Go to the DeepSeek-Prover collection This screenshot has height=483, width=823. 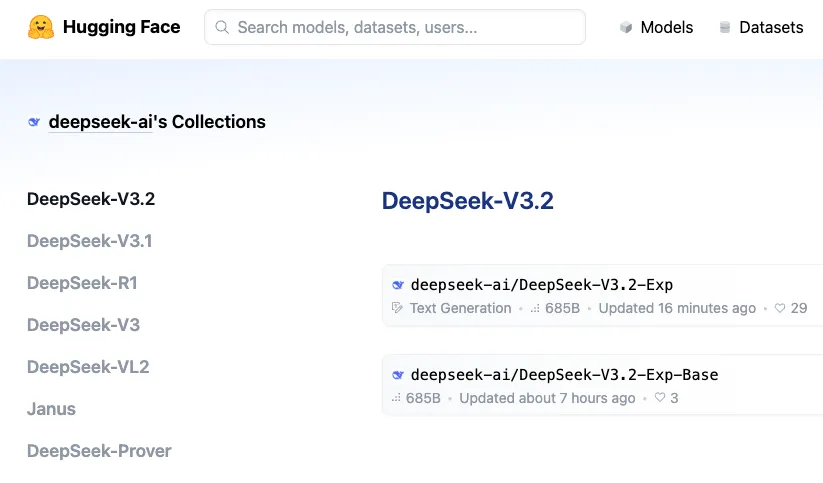pyautogui.click(x=99, y=451)
